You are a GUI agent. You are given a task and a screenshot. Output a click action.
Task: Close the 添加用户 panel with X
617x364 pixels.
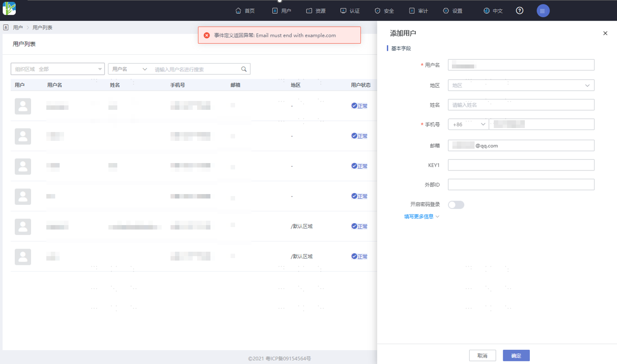click(605, 33)
